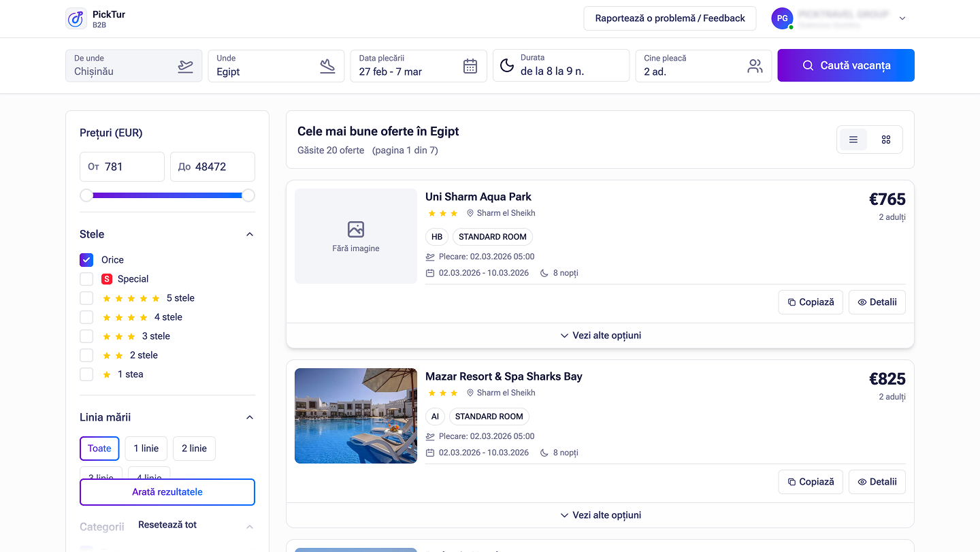Click the travelers icon in Cine pleacă
The width and height of the screenshot is (980, 552).
tap(755, 66)
